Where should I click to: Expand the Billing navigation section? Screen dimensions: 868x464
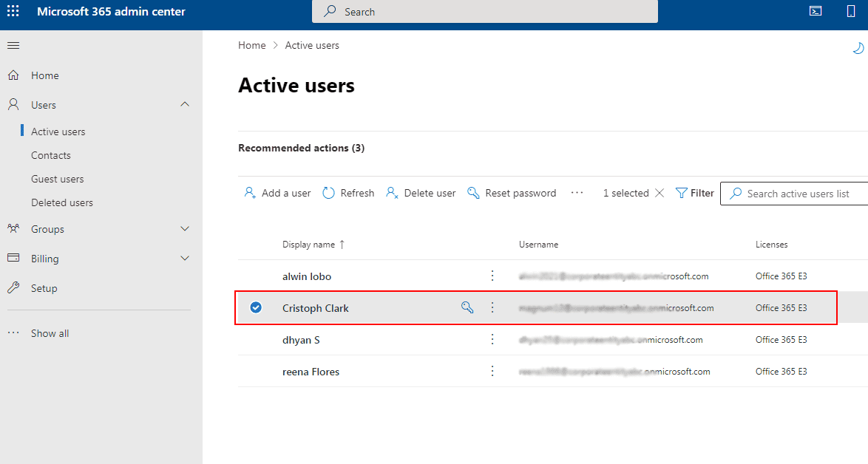pos(185,259)
